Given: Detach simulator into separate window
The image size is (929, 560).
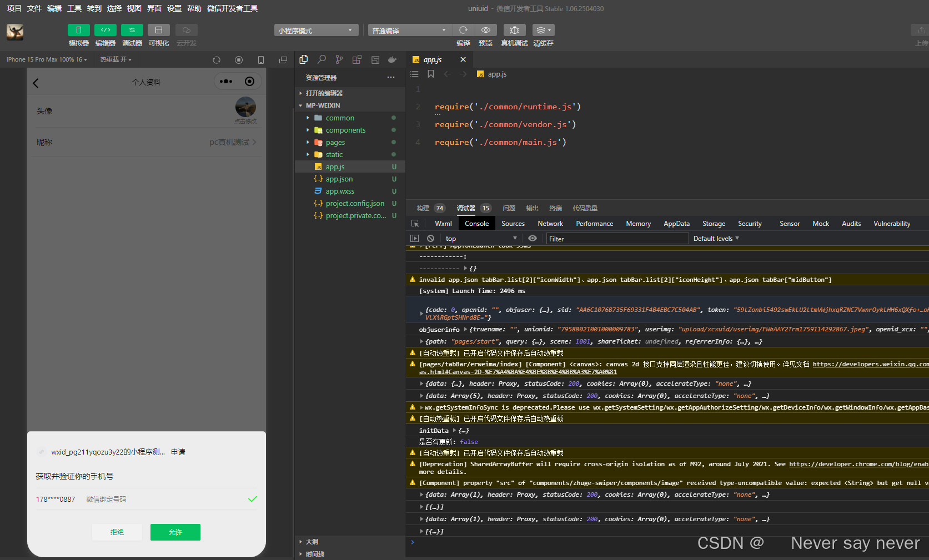Looking at the screenshot, I should point(283,60).
